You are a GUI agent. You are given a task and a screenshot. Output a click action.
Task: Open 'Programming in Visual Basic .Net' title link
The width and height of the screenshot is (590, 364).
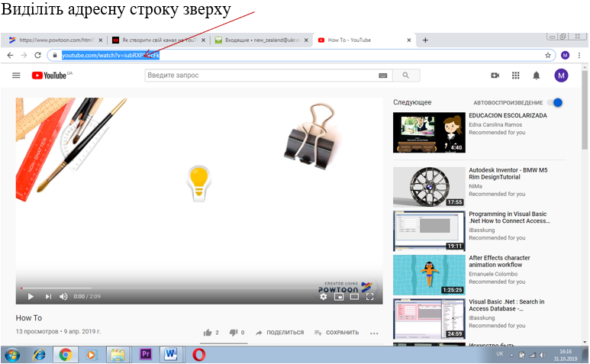tap(509, 217)
